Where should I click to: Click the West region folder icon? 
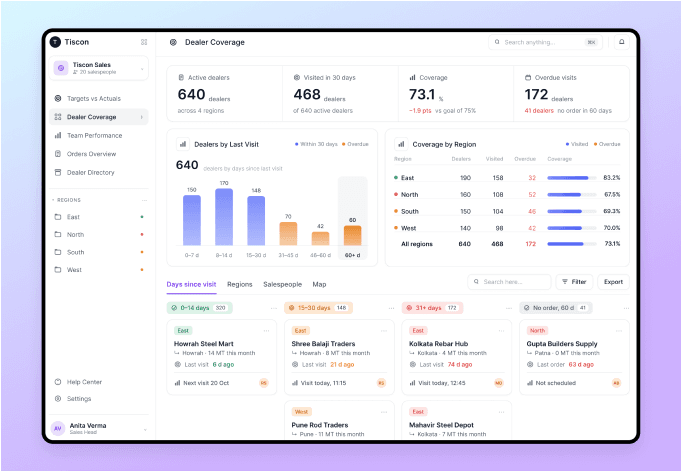click(x=58, y=270)
